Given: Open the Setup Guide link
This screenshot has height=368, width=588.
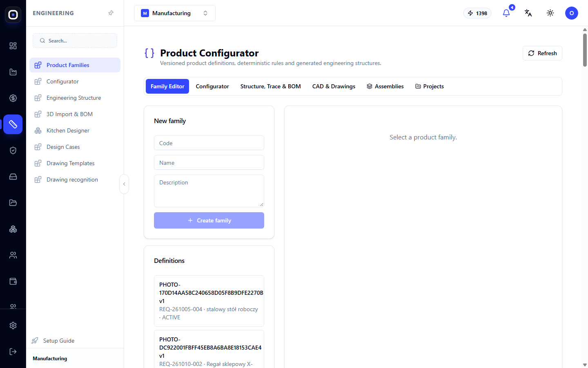Looking at the screenshot, I should (x=59, y=341).
